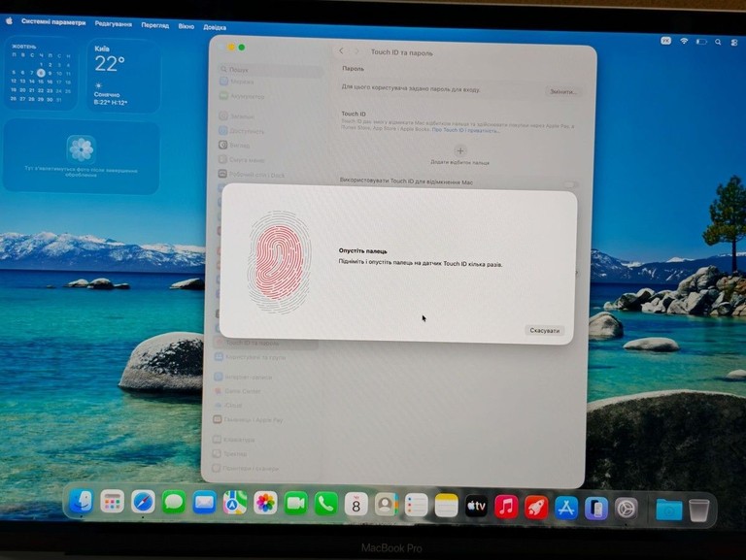The height and width of the screenshot is (560, 746).
Task: Click the Photos widget on desktop
Action: pos(82,156)
